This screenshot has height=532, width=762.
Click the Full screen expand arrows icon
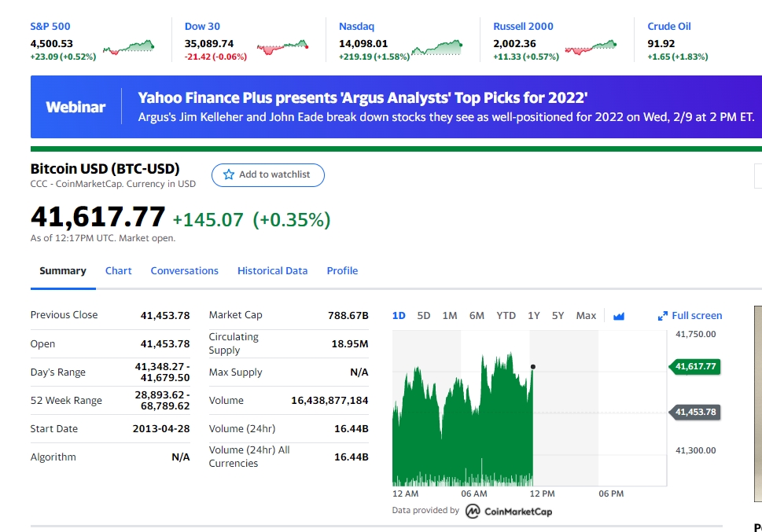click(662, 316)
